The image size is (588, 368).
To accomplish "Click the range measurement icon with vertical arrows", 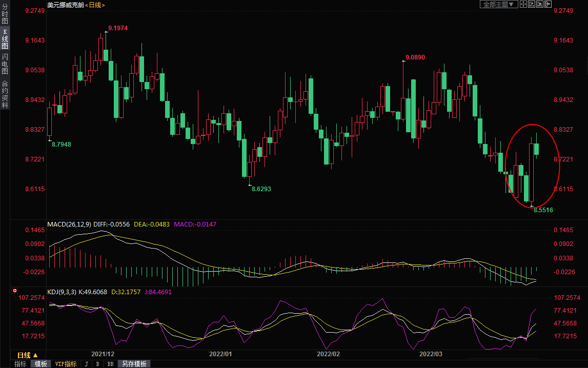I will (x=532, y=4).
